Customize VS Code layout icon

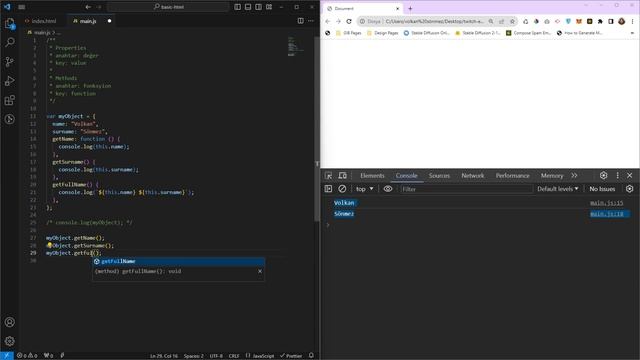(x=269, y=7)
